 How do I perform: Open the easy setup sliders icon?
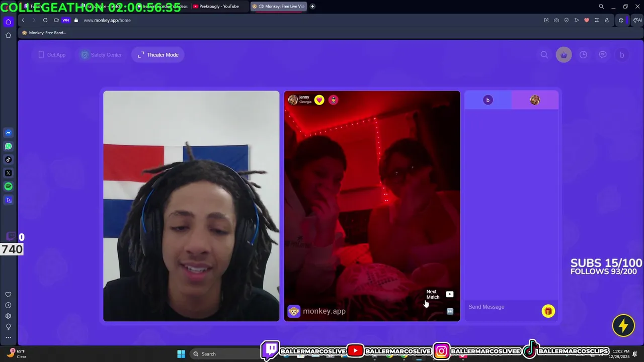tap(597, 20)
